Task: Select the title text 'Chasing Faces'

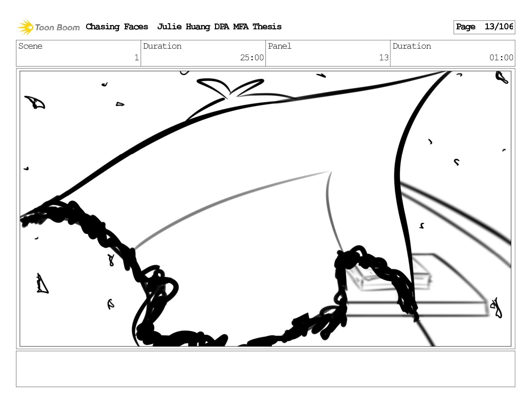Action: (x=117, y=27)
